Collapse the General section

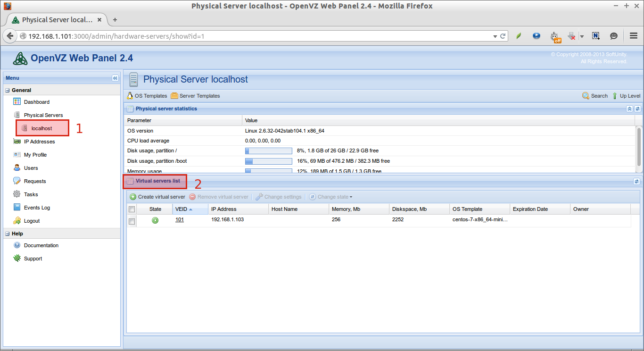(x=8, y=90)
